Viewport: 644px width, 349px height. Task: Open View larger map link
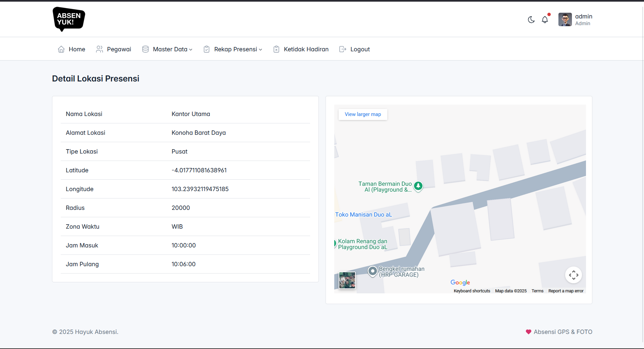[363, 114]
